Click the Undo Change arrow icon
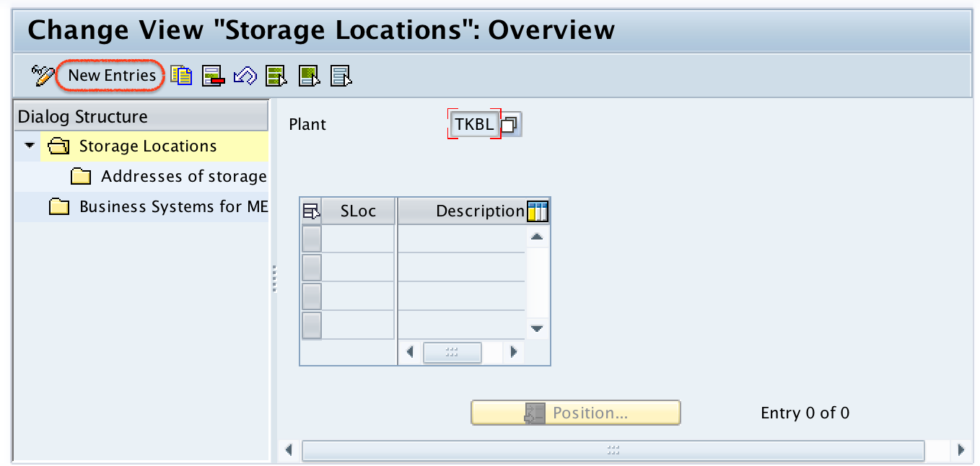980x466 pixels. point(246,75)
